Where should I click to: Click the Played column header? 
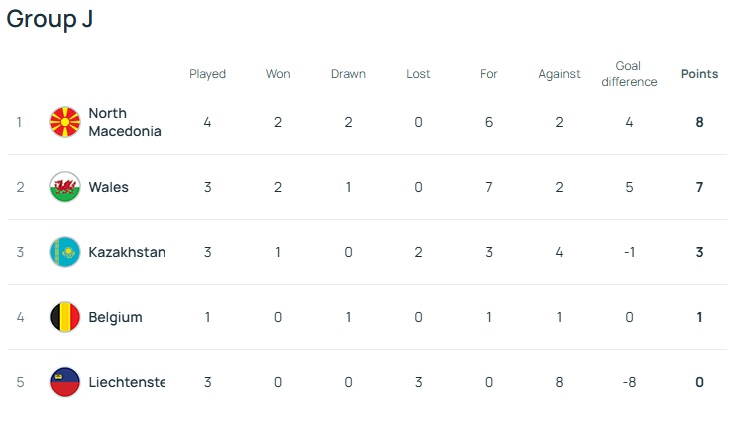[x=207, y=74]
